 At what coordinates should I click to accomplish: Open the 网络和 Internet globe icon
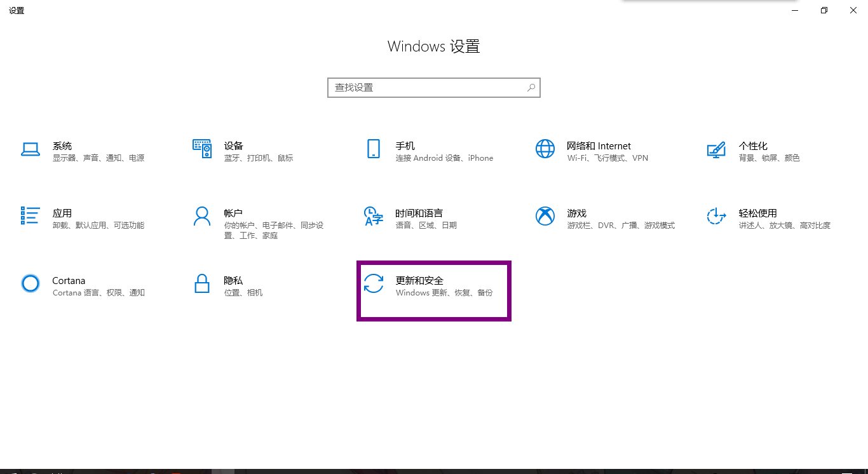[545, 149]
